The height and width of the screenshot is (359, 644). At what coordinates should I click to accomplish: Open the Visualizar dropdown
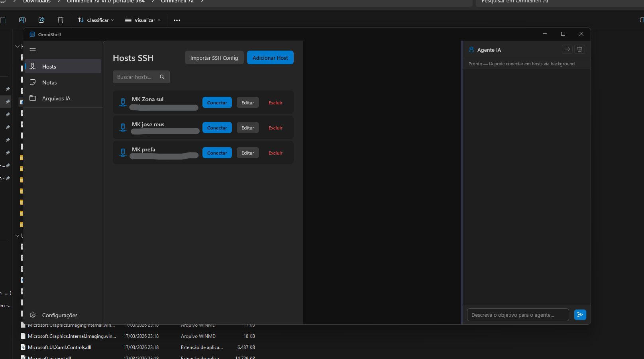142,20
